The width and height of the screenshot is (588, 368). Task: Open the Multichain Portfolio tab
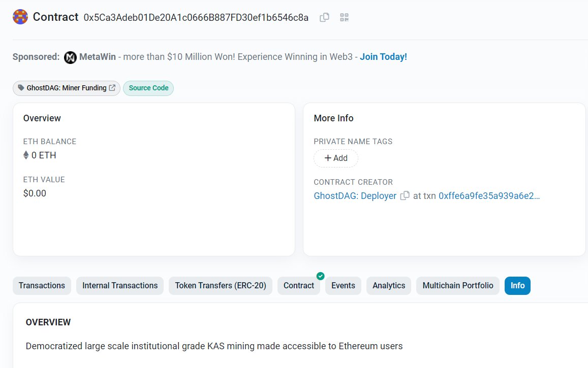(458, 286)
